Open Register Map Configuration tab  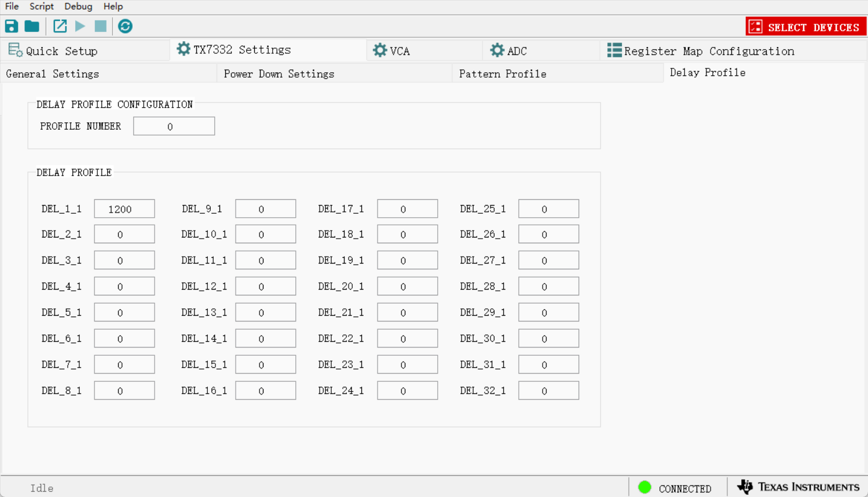[733, 51]
